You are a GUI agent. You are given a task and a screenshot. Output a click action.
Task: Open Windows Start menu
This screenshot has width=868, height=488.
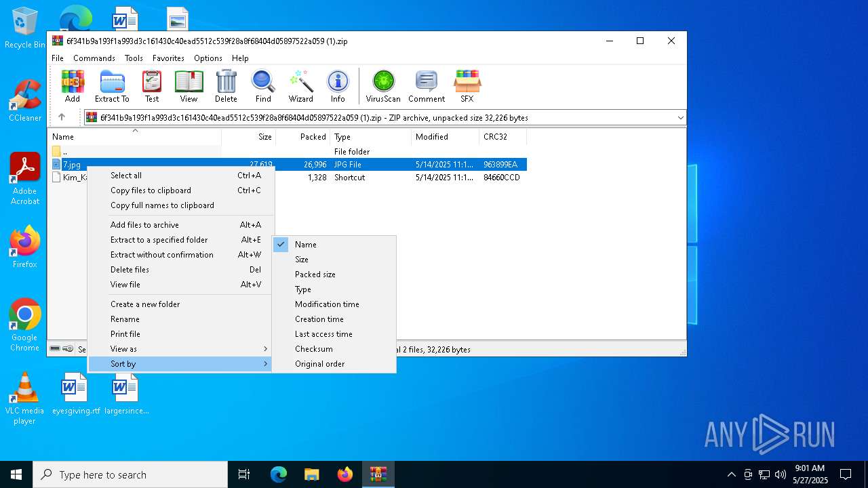pyautogui.click(x=16, y=474)
